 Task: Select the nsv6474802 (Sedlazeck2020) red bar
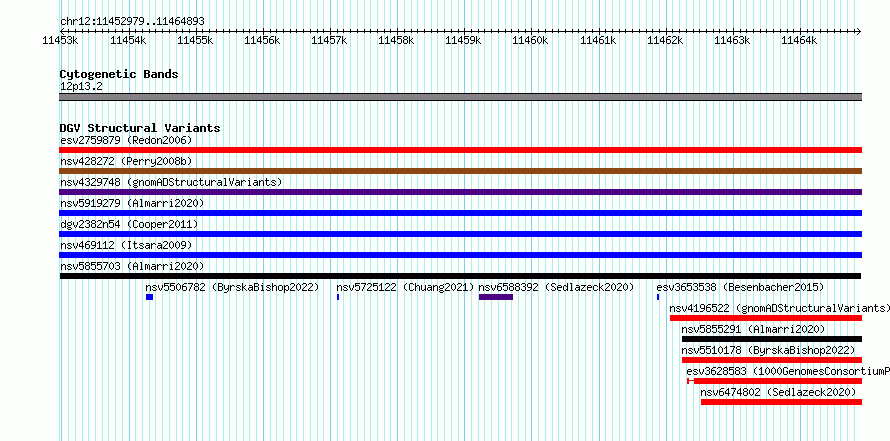[782, 402]
